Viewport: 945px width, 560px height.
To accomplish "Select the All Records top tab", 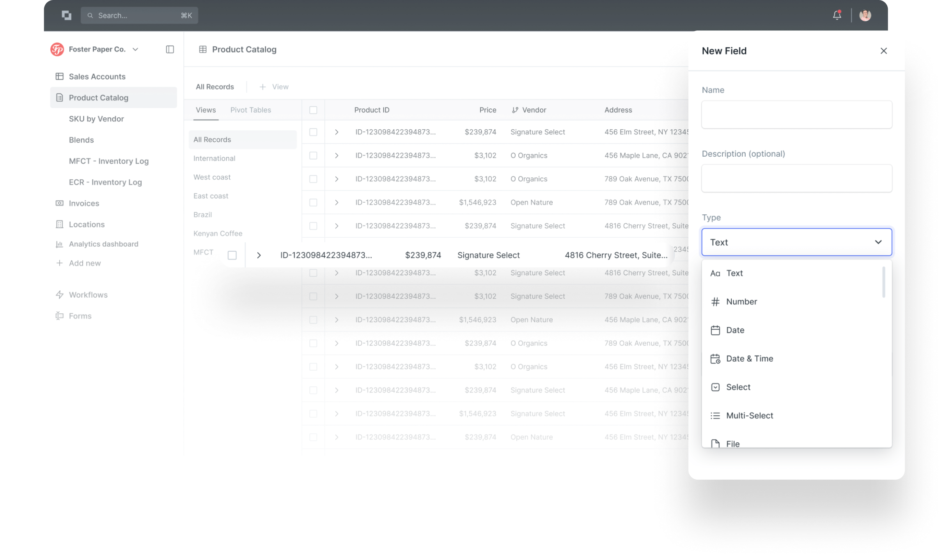I will [x=215, y=87].
